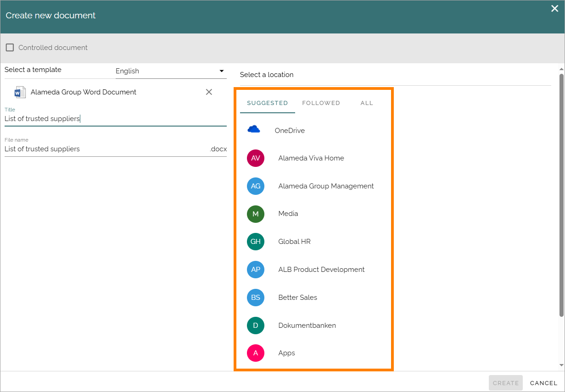Click the pink A avatar for Apps
The height and width of the screenshot is (392, 565).
[x=256, y=353]
